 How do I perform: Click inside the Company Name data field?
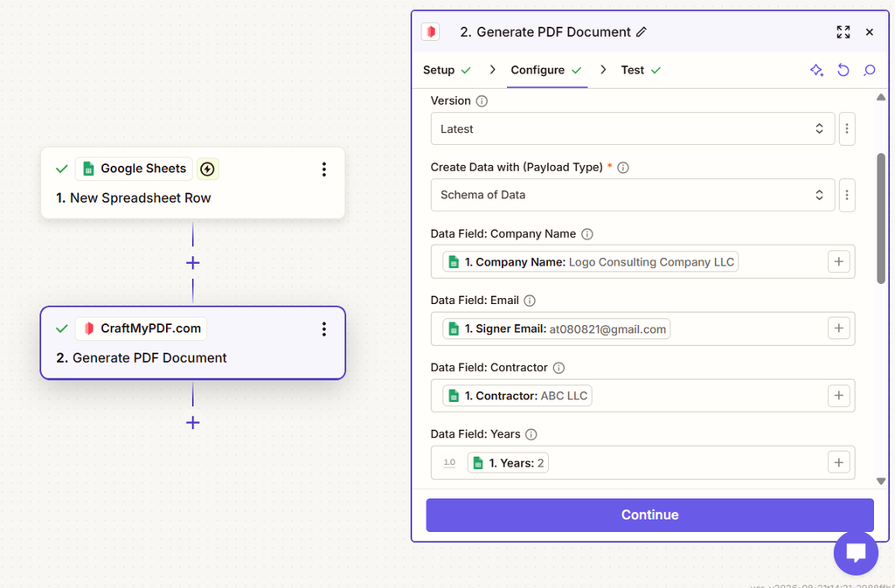(x=642, y=262)
